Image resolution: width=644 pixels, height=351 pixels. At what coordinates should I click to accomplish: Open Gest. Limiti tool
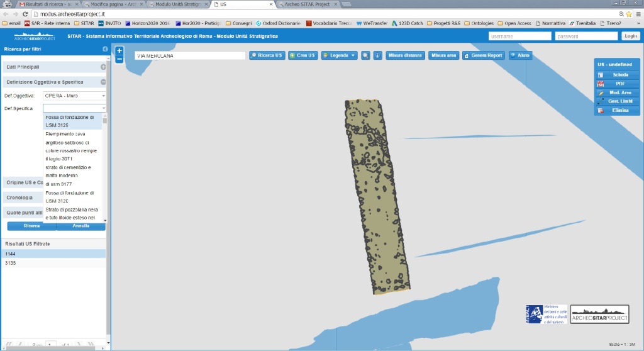(x=616, y=101)
